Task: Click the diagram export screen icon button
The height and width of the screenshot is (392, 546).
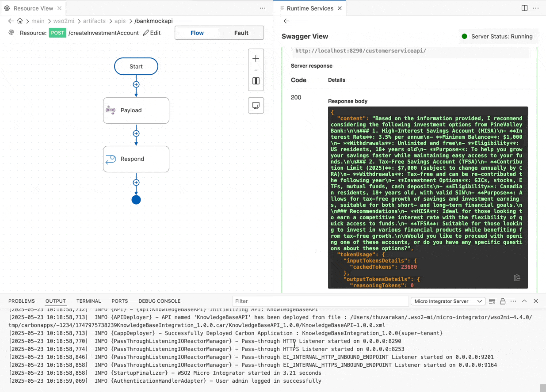Action: tap(256, 106)
